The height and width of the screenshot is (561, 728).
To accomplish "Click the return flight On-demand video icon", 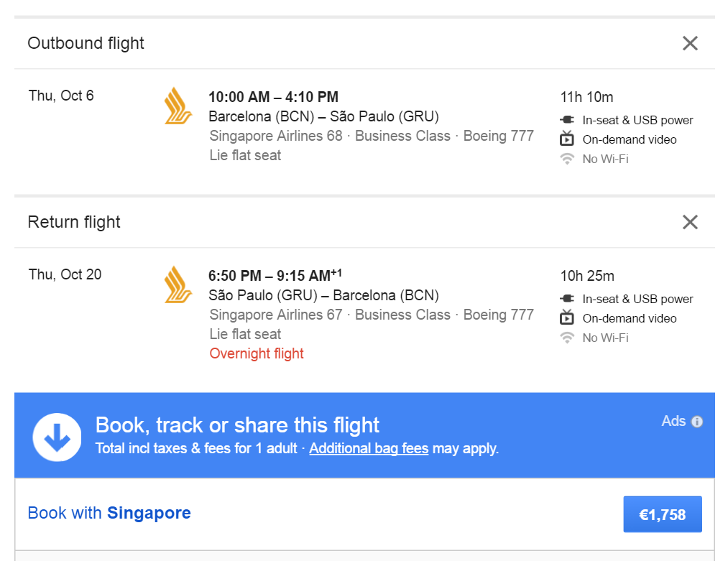I will 567,317.
